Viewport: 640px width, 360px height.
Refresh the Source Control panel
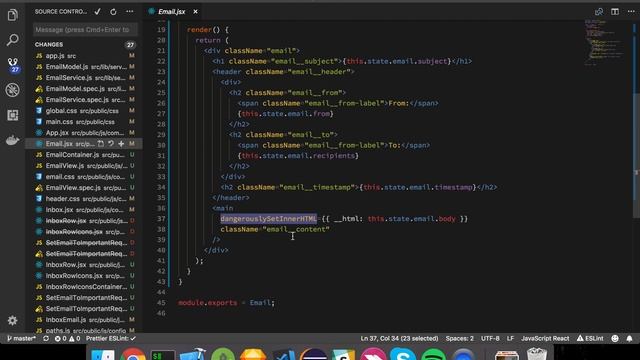[113, 12]
